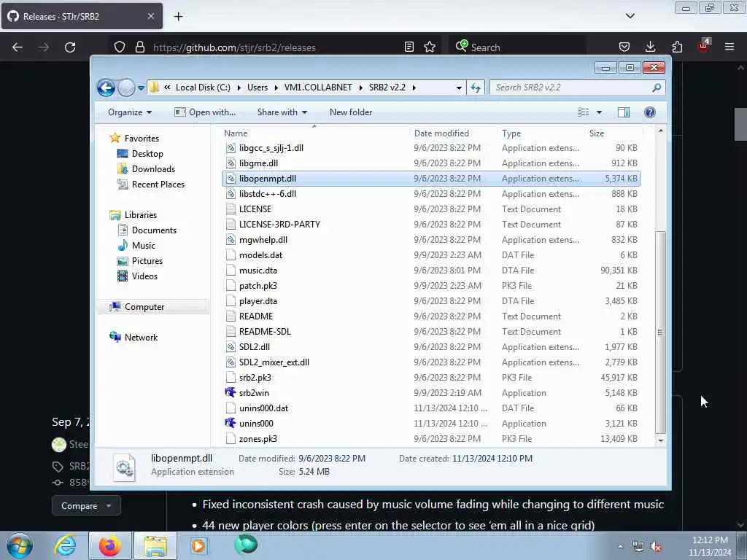Open the Videos library
Viewport: 747px width, 560px height.
pos(144,276)
